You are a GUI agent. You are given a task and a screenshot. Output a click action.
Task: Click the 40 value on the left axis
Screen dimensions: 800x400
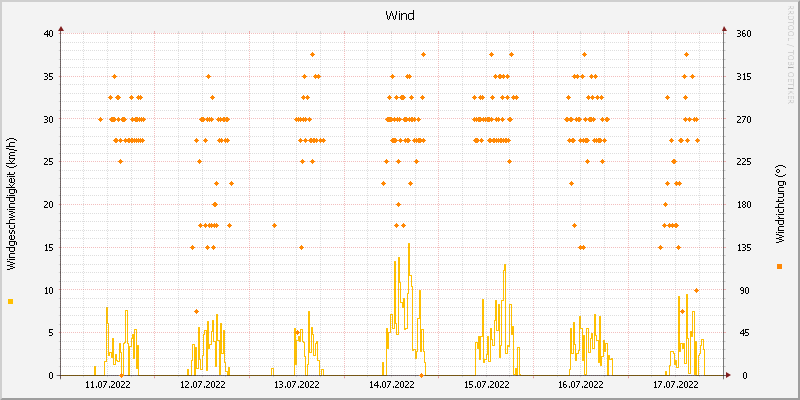[x=48, y=34]
